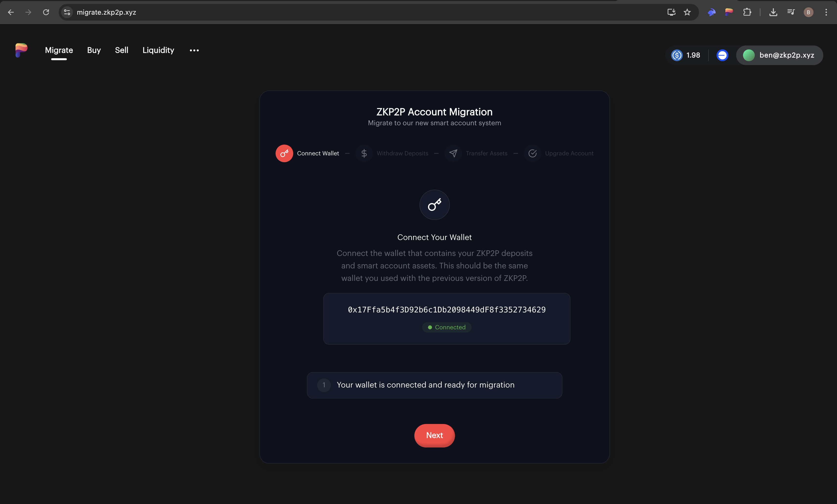Image resolution: width=837 pixels, height=504 pixels.
Task: Open the ZKP2P browser extension icon
Action: click(729, 12)
